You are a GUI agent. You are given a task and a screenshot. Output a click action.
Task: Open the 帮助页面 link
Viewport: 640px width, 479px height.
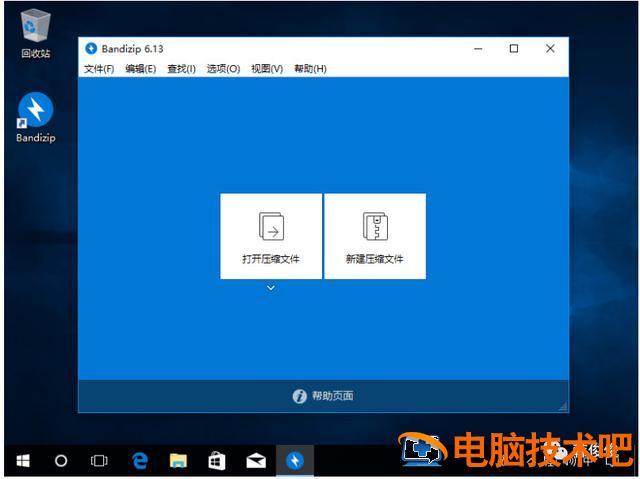pyautogui.click(x=333, y=395)
